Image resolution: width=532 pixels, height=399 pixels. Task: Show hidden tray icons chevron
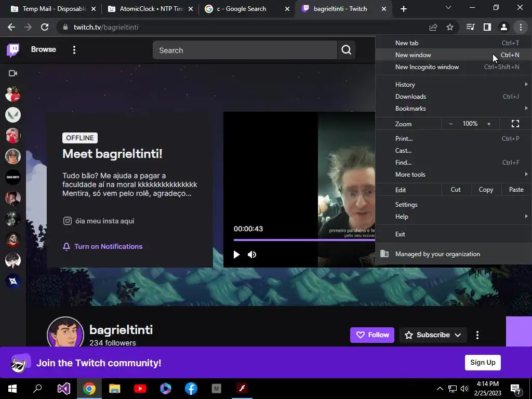(440, 389)
